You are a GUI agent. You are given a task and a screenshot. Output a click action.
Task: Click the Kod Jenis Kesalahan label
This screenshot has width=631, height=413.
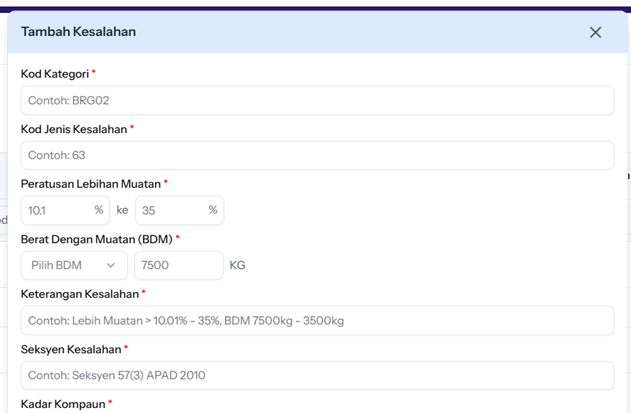click(x=74, y=129)
